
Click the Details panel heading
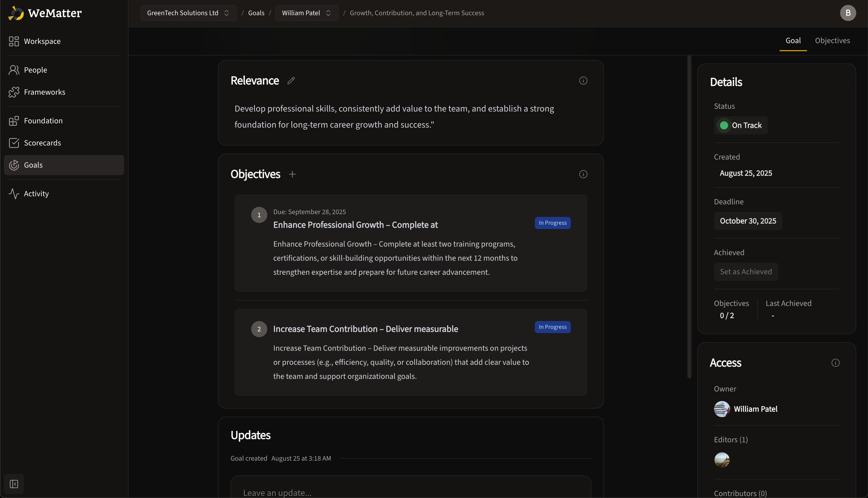tap(726, 82)
